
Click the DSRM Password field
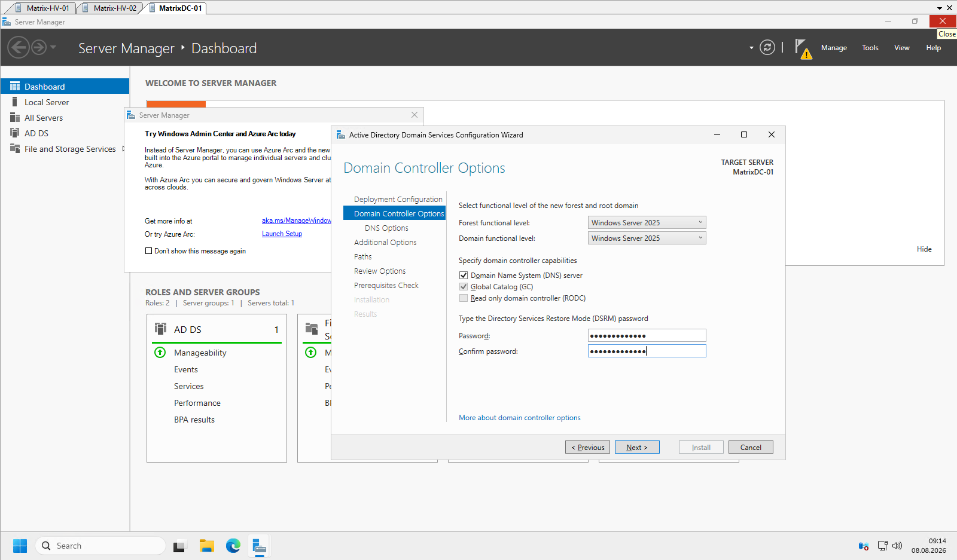click(x=647, y=335)
